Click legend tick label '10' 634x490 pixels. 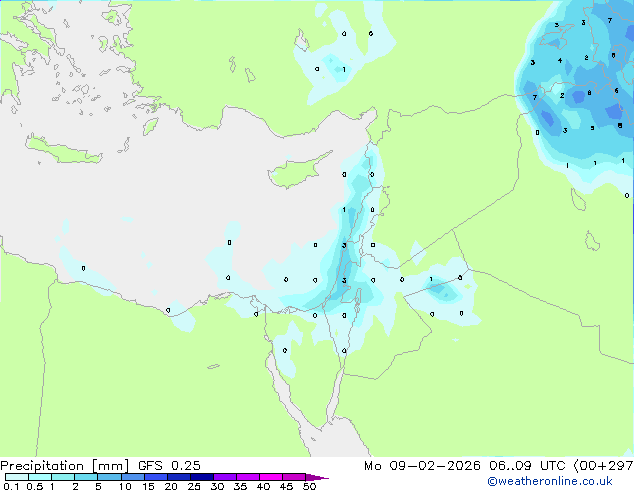[125, 486]
